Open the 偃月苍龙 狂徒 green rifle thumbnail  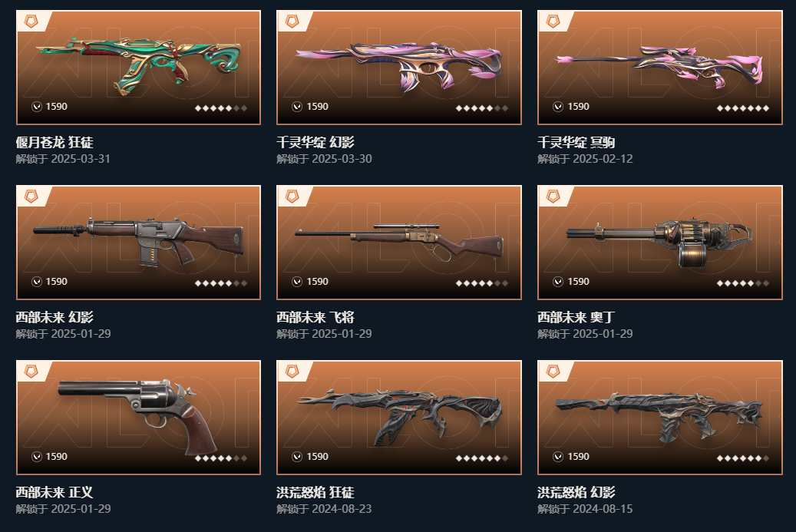tap(139, 62)
